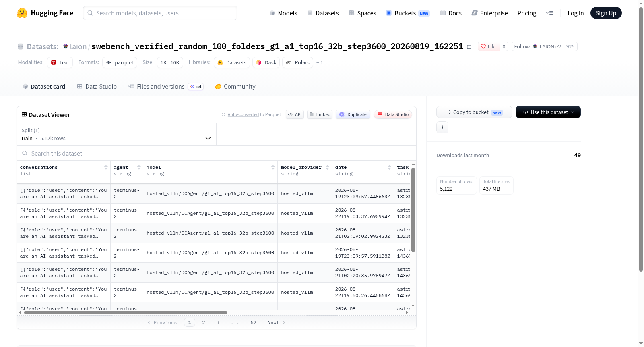
Task: Click the Sign Up button
Action: point(606,13)
